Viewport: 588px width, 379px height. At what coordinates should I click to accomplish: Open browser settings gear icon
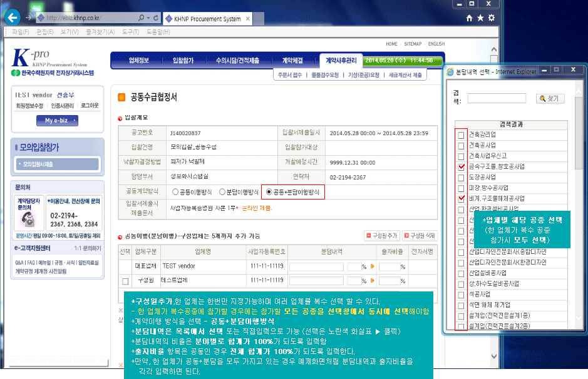[492, 18]
